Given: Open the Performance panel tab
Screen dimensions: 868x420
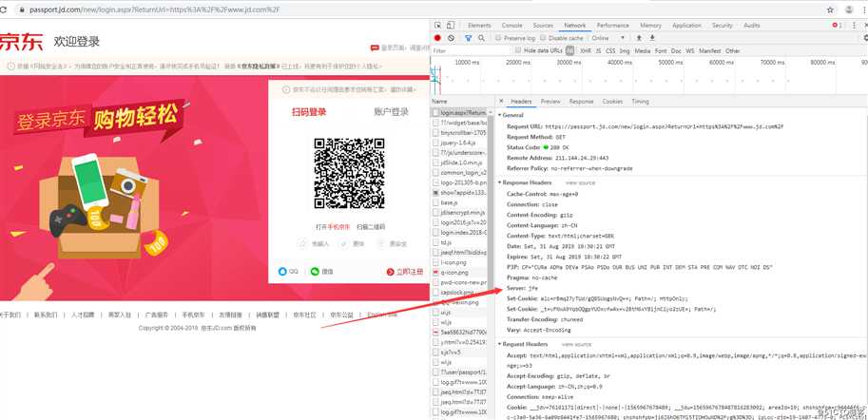Looking at the screenshot, I should pos(612,26).
